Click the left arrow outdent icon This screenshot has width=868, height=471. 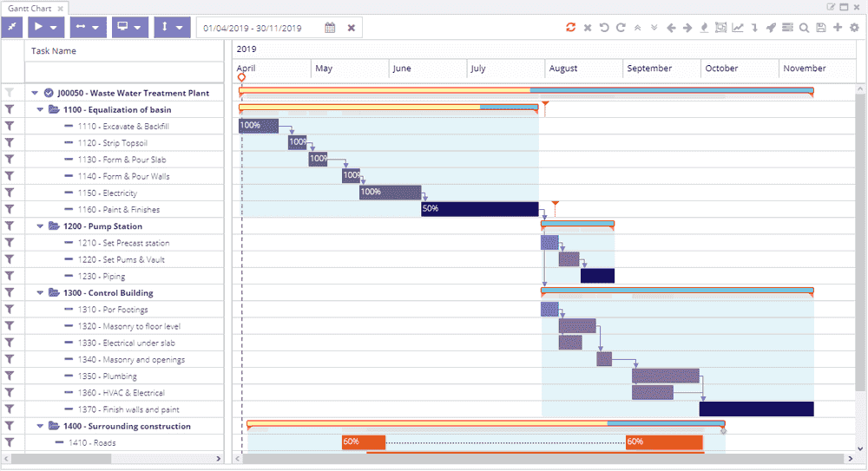coord(671,28)
